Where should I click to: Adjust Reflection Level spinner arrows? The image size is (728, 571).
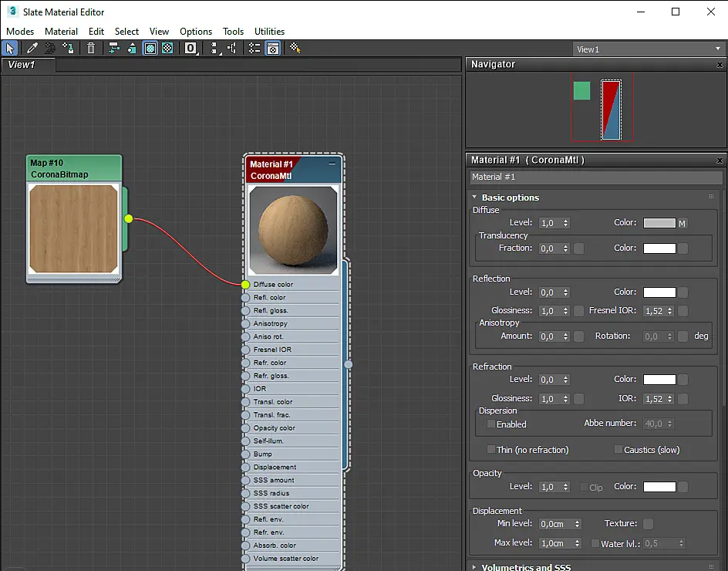[x=565, y=292]
